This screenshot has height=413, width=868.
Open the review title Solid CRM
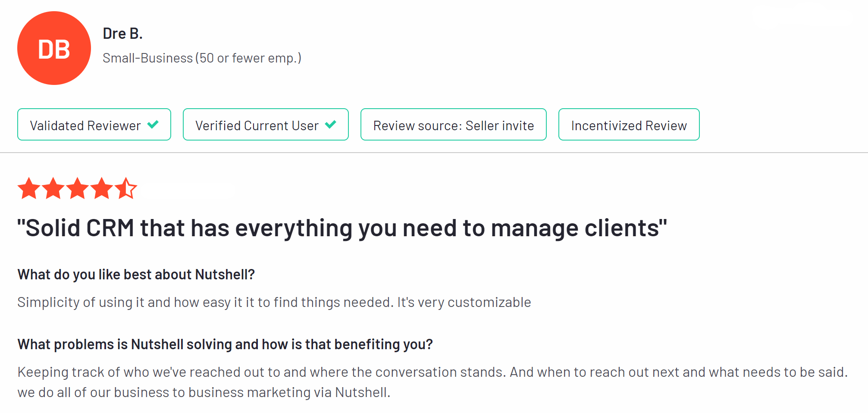342,228
